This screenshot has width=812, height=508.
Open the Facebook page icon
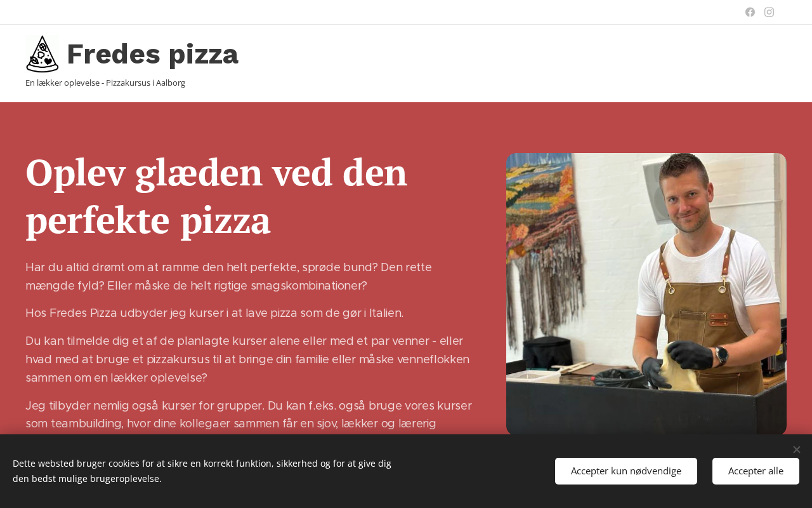pos(750,12)
